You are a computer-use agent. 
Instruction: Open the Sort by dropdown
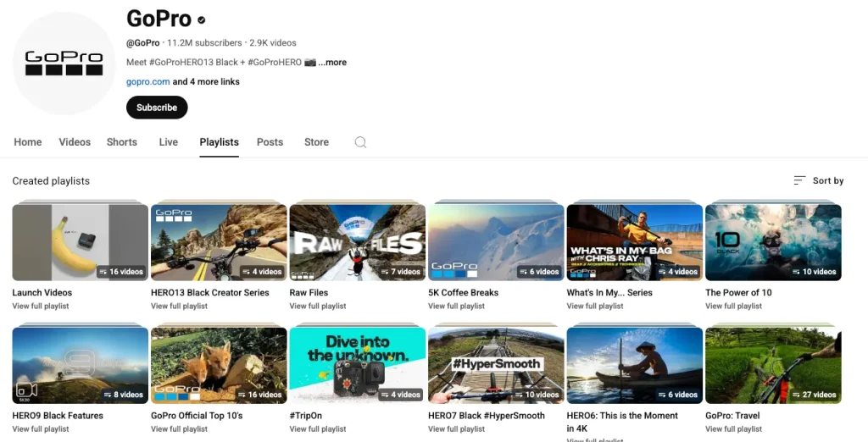coord(819,180)
